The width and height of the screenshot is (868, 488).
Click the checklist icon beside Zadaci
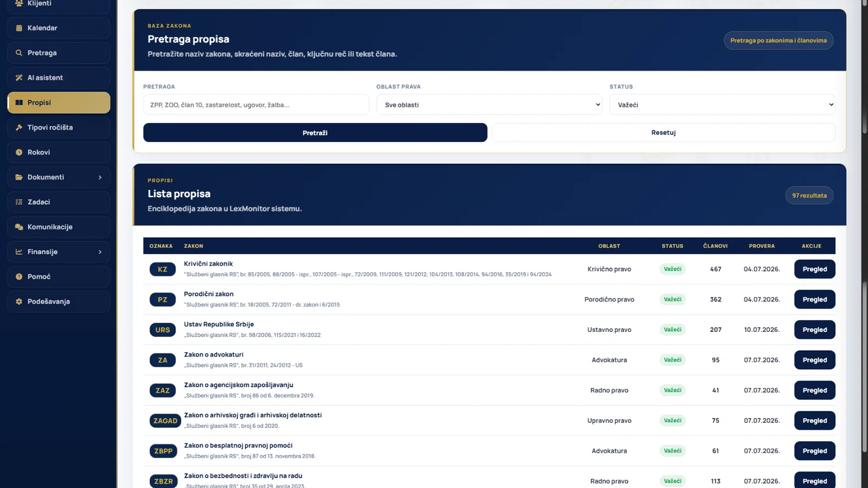[x=19, y=202]
